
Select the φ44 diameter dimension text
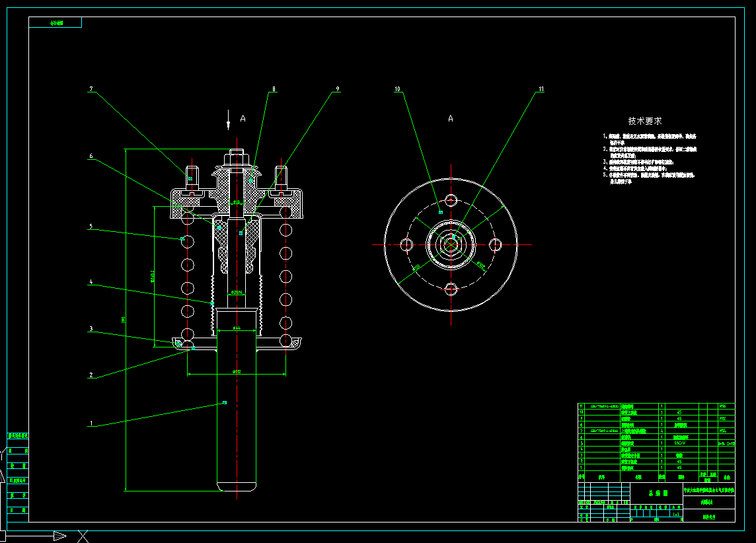point(237,328)
